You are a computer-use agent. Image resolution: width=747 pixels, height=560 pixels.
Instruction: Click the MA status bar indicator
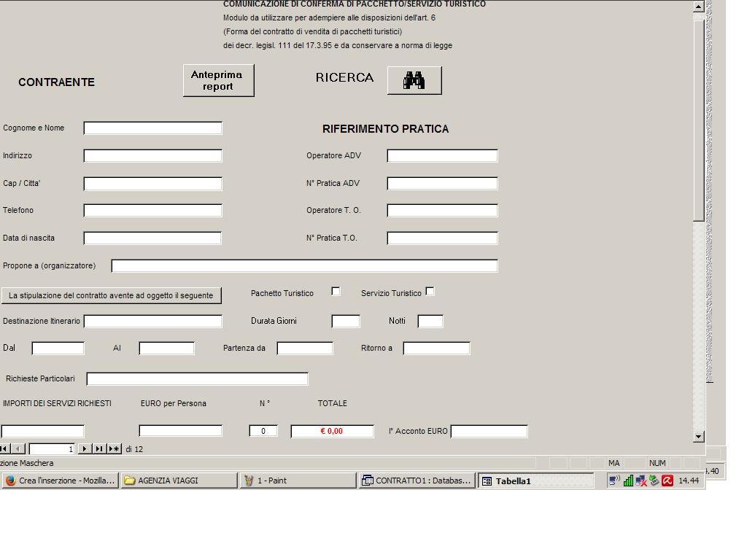(614, 463)
